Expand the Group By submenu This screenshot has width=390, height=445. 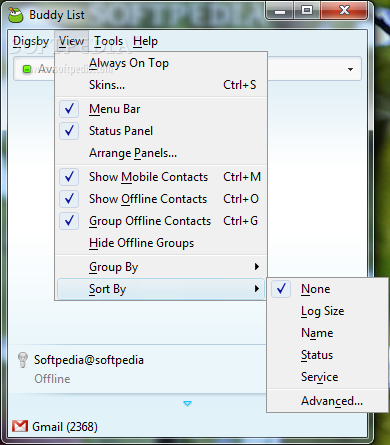[x=161, y=267]
